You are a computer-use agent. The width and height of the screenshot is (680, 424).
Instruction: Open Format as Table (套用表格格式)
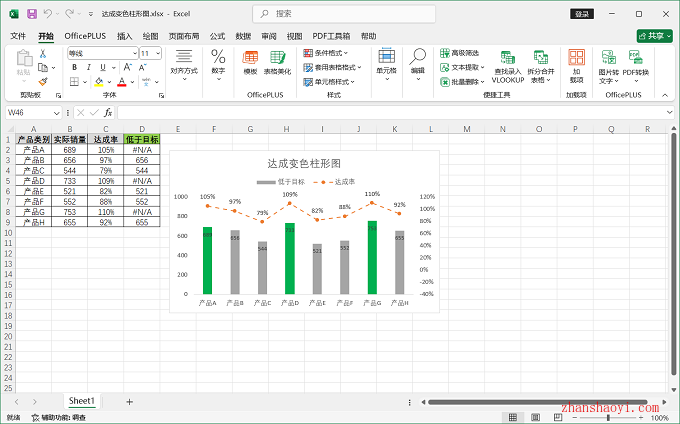[x=332, y=68]
